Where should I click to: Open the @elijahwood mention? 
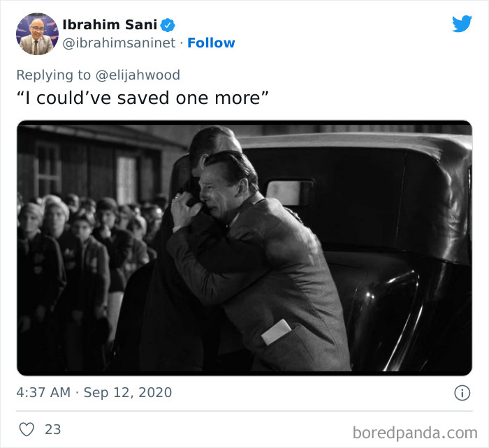[x=145, y=74]
